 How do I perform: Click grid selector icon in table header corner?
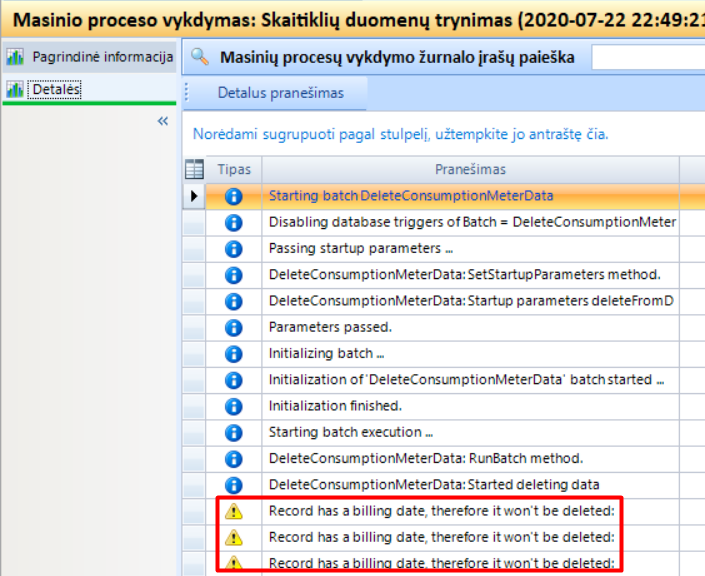(x=195, y=169)
